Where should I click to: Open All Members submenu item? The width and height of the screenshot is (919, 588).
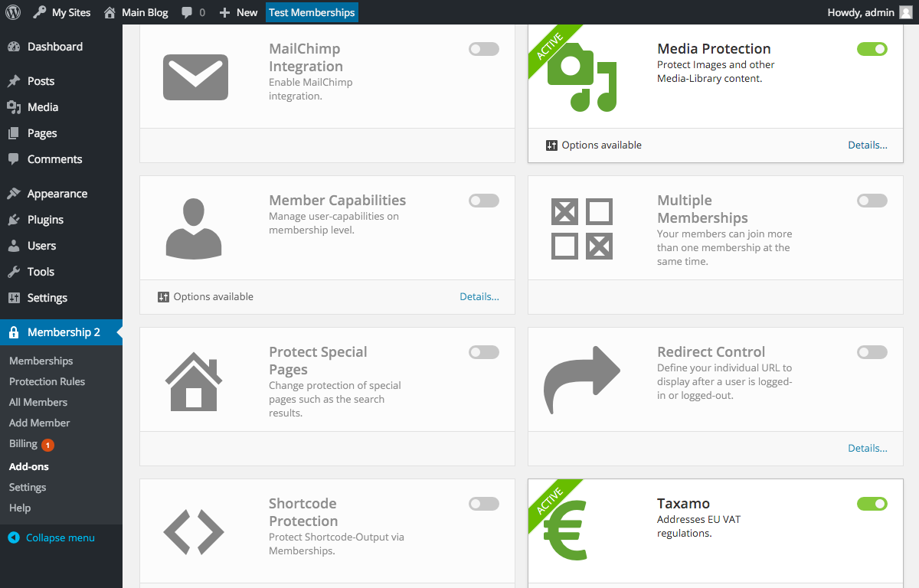click(x=38, y=402)
